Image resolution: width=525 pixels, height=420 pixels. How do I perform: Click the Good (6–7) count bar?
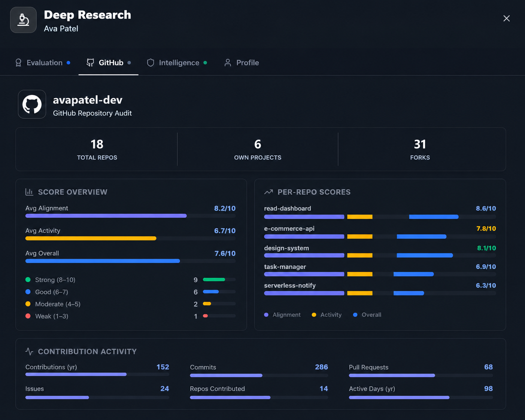(x=219, y=292)
